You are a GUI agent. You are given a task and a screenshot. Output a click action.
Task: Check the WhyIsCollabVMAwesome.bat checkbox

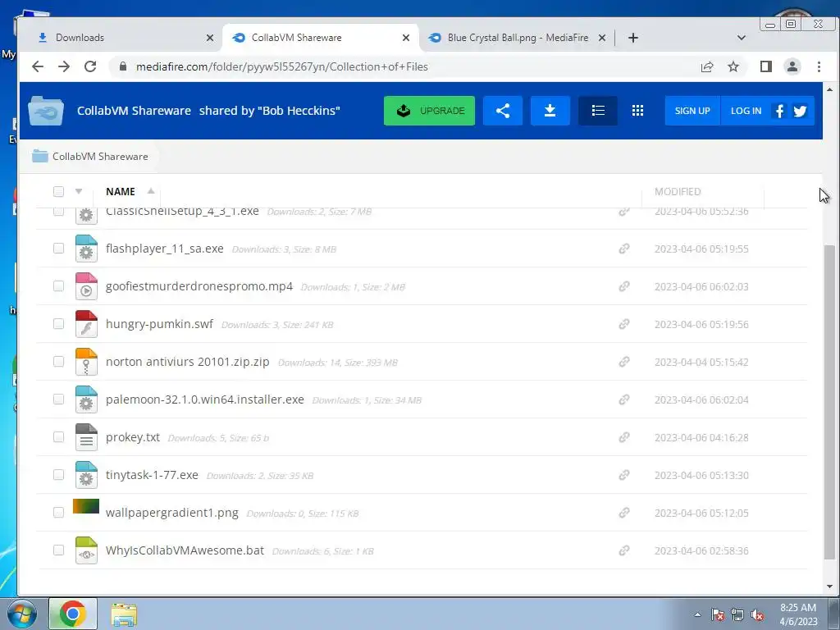58,550
